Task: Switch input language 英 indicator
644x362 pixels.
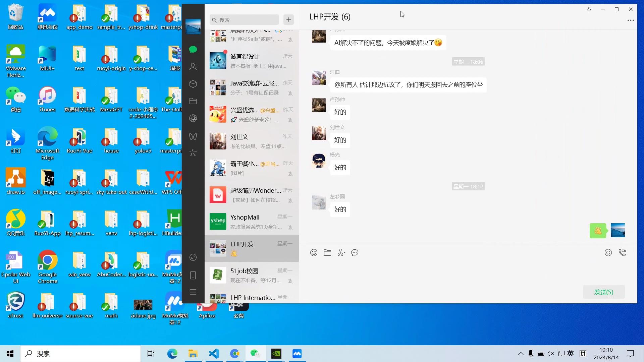Action: point(571,354)
